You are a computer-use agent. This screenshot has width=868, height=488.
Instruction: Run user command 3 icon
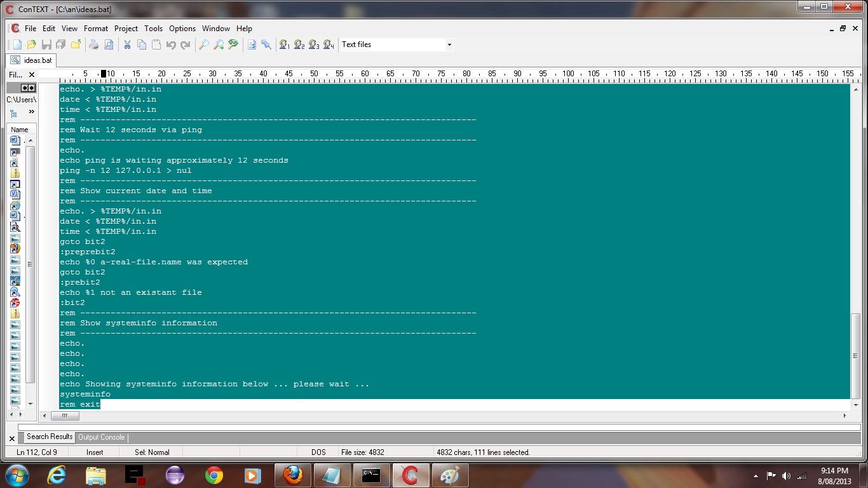point(314,44)
